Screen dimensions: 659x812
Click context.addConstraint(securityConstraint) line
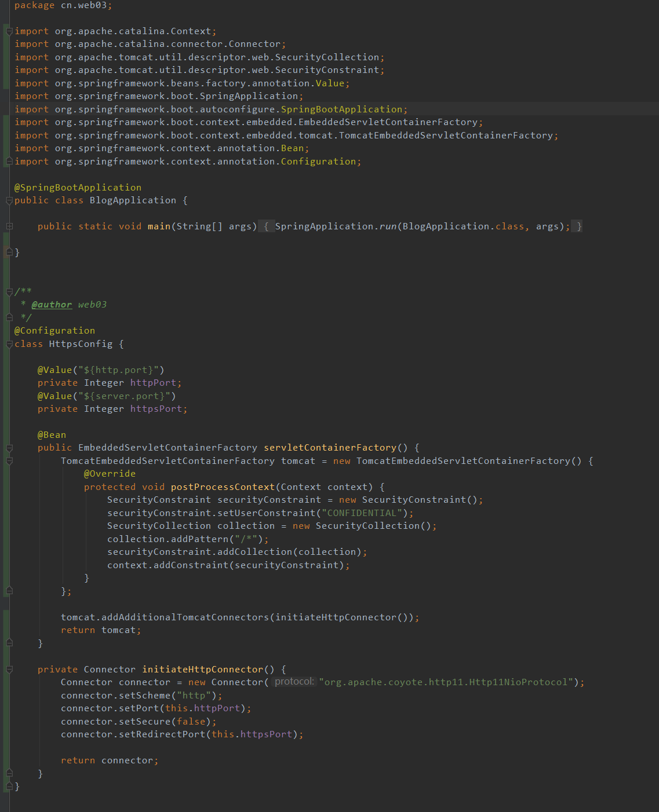click(228, 565)
